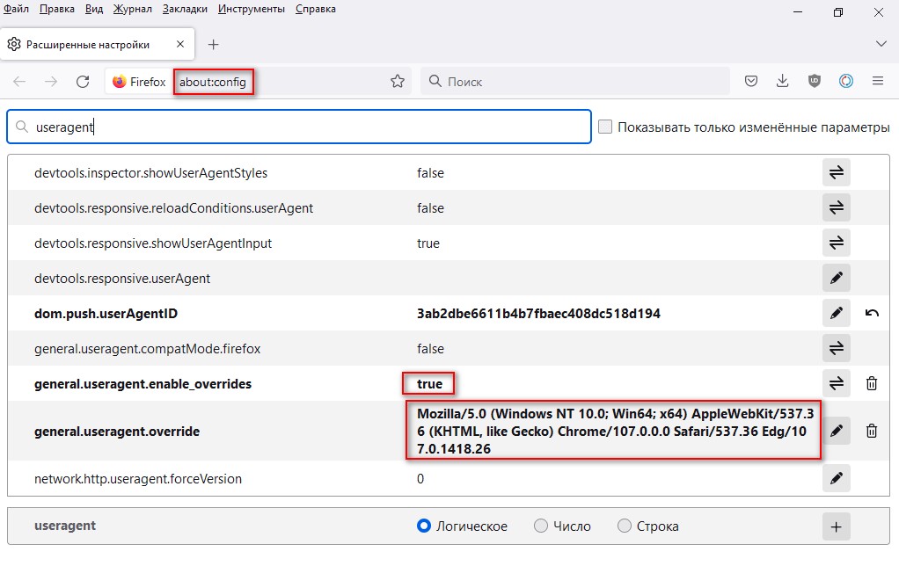Open a new tab with plus button

[x=213, y=44]
